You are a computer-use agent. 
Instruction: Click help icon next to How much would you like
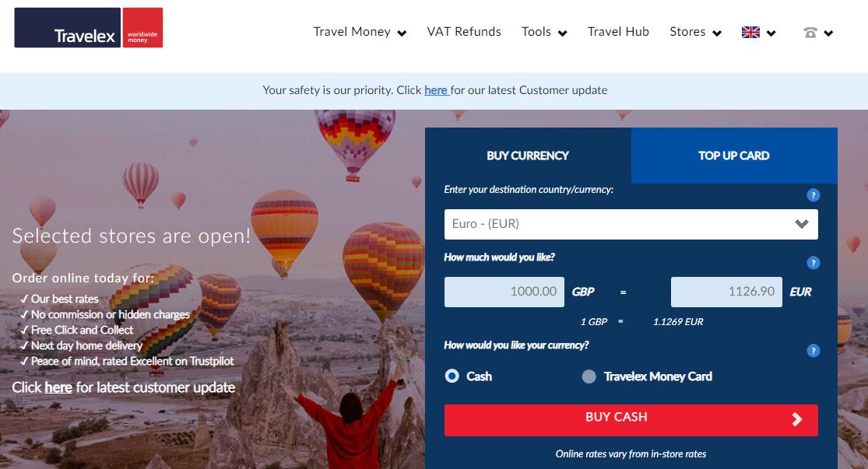[813, 263]
